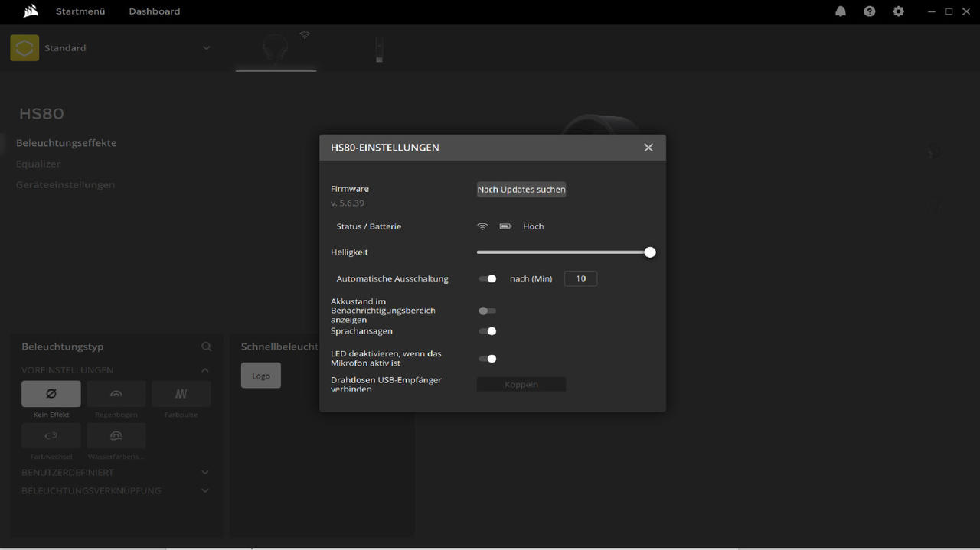This screenshot has width=980, height=550.
Task: Select the USB receiver device tab
Action: pyautogui.click(x=379, y=50)
